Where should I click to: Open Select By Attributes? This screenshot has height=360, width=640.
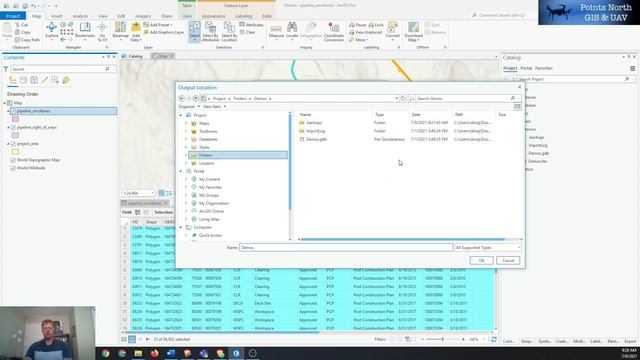coord(210,31)
